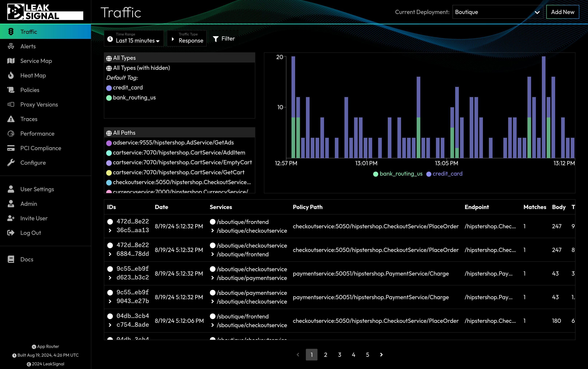This screenshot has height=369, width=588.
Task: Click the next page arrow
Action: pos(382,355)
